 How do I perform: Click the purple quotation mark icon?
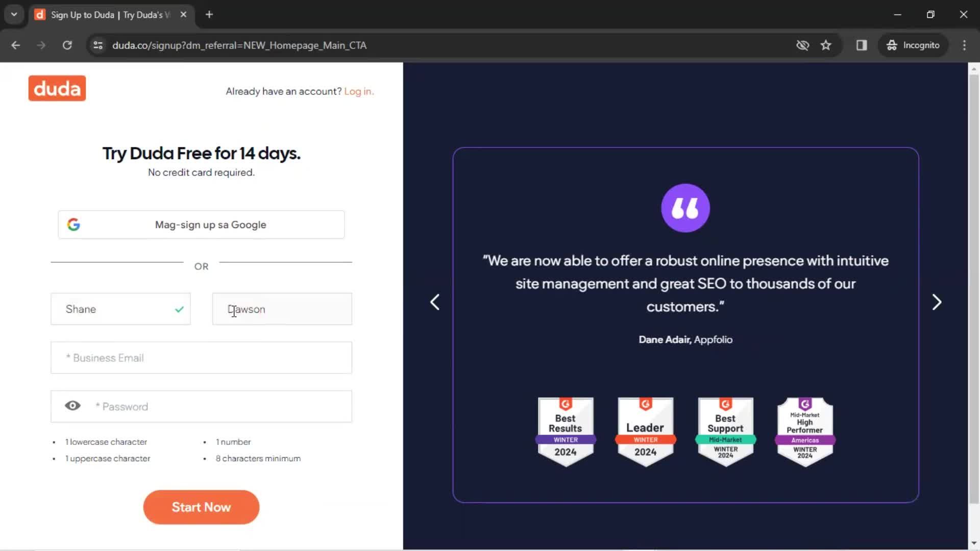(x=685, y=208)
